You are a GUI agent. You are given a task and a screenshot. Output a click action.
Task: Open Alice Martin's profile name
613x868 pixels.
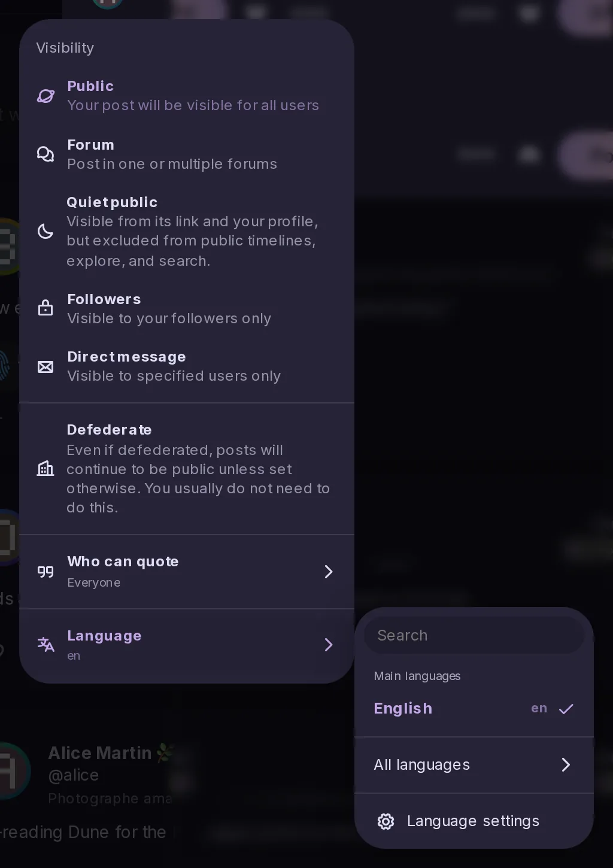click(x=100, y=753)
